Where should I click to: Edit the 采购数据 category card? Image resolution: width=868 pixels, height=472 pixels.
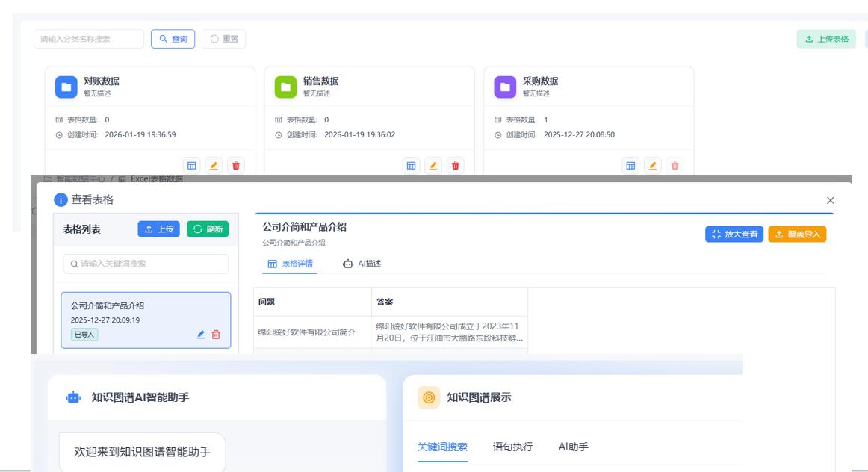[653, 166]
